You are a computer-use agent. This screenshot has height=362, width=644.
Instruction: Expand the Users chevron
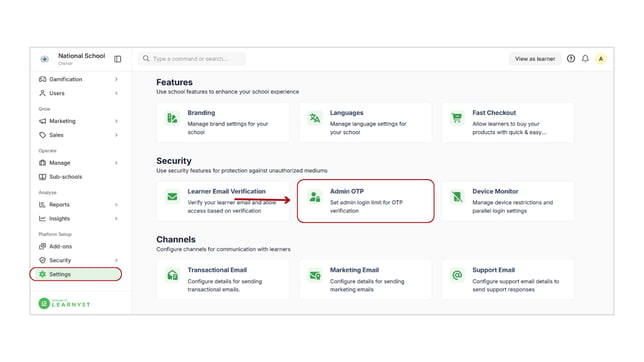click(x=116, y=93)
